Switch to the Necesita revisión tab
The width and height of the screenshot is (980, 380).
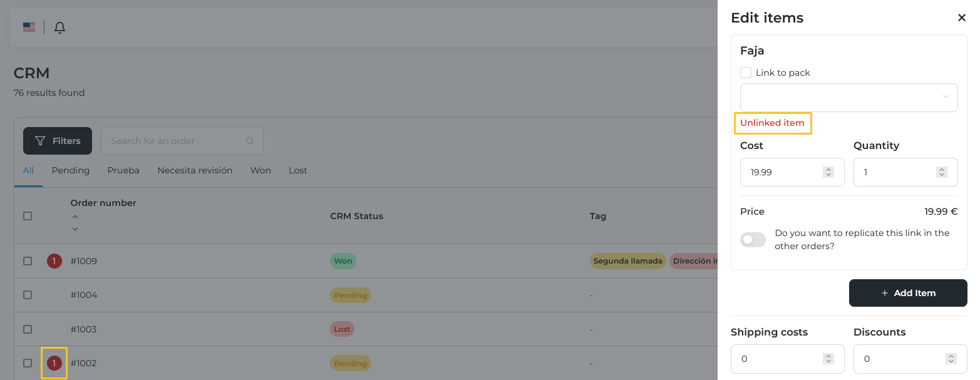[x=195, y=170]
